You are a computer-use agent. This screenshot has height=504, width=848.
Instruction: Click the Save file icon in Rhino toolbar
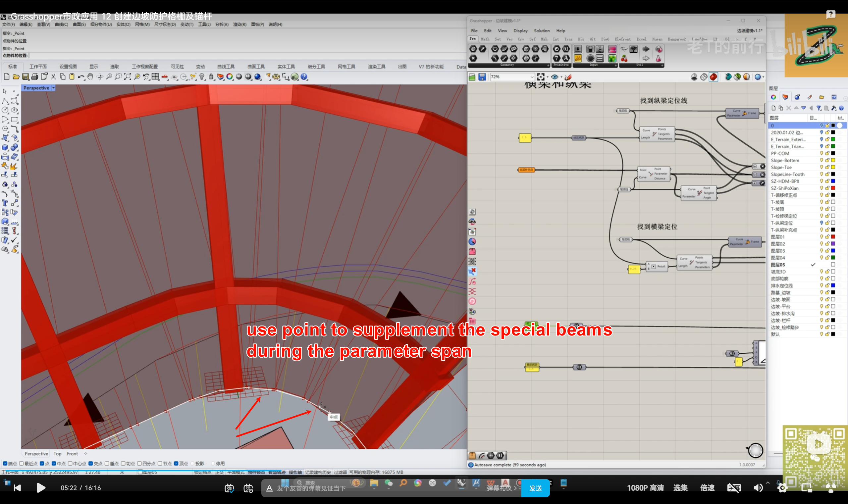click(26, 77)
